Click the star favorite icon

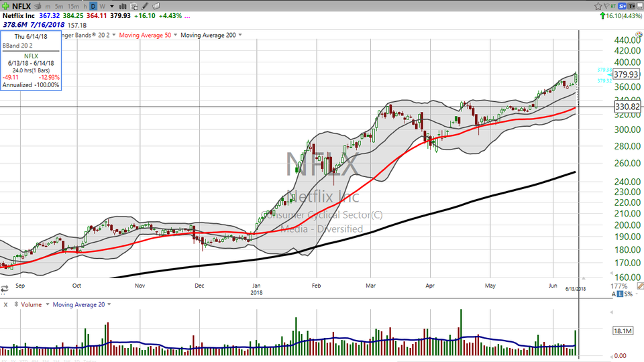[x=599, y=6]
